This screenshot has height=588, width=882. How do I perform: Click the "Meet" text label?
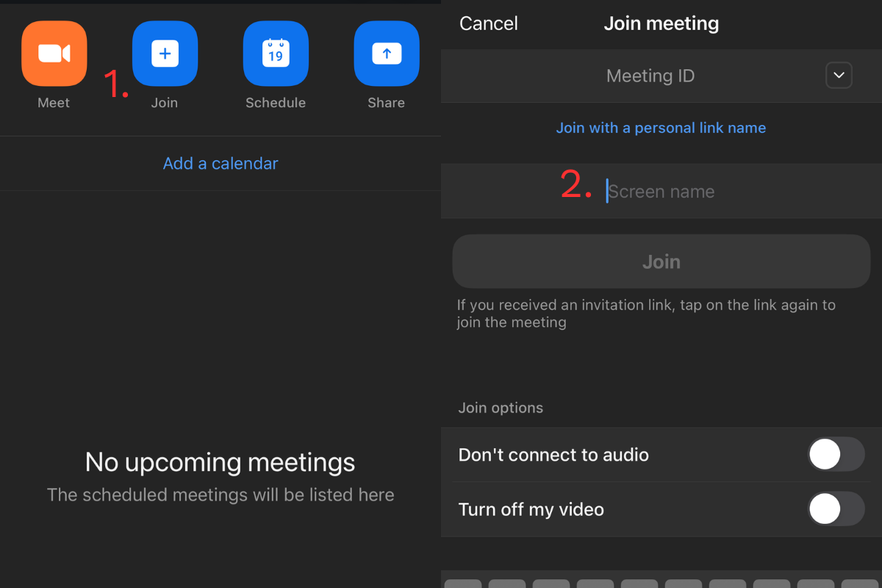(x=54, y=103)
